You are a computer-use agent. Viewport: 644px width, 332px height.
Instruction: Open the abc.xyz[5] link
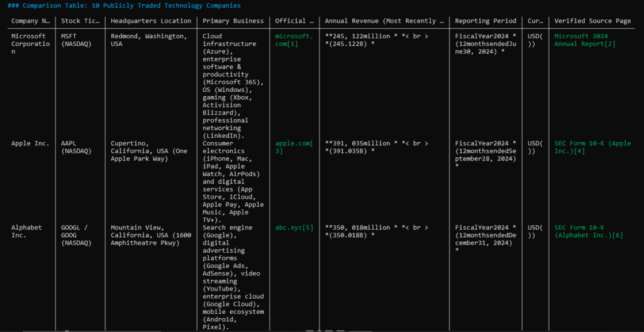[x=294, y=227]
